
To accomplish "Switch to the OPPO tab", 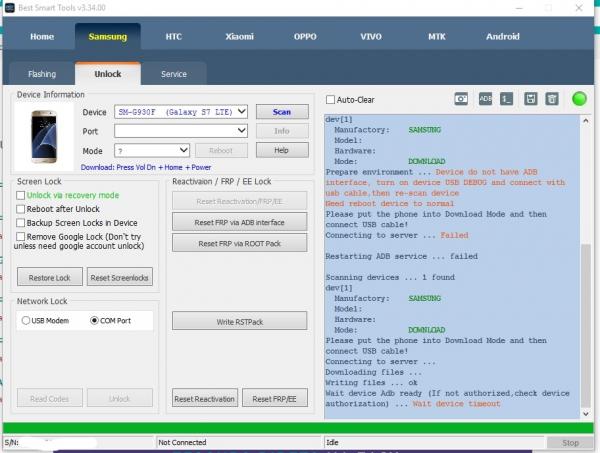I will (x=305, y=37).
